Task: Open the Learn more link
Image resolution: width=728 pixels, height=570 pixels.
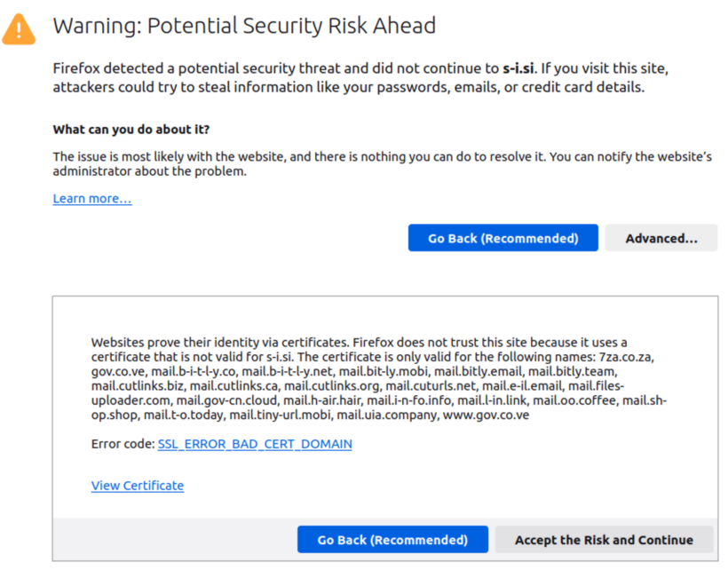Action: tap(91, 198)
